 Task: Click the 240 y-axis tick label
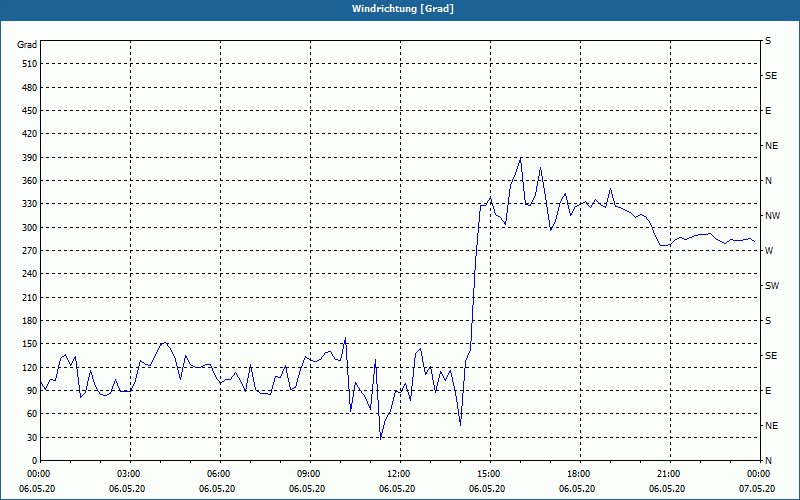[30, 273]
